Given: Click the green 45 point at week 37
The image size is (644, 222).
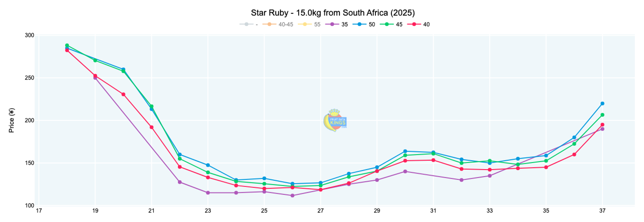Looking at the screenshot, I should click(602, 115).
